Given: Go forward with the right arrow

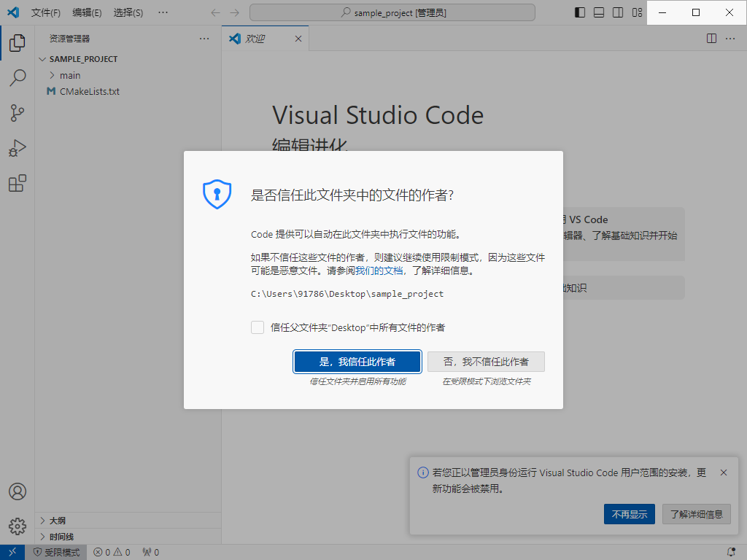Looking at the screenshot, I should 234,13.
